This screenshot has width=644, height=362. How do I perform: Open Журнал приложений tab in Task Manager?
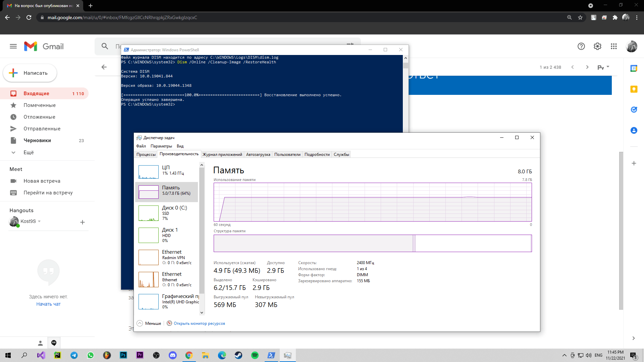[x=222, y=154]
